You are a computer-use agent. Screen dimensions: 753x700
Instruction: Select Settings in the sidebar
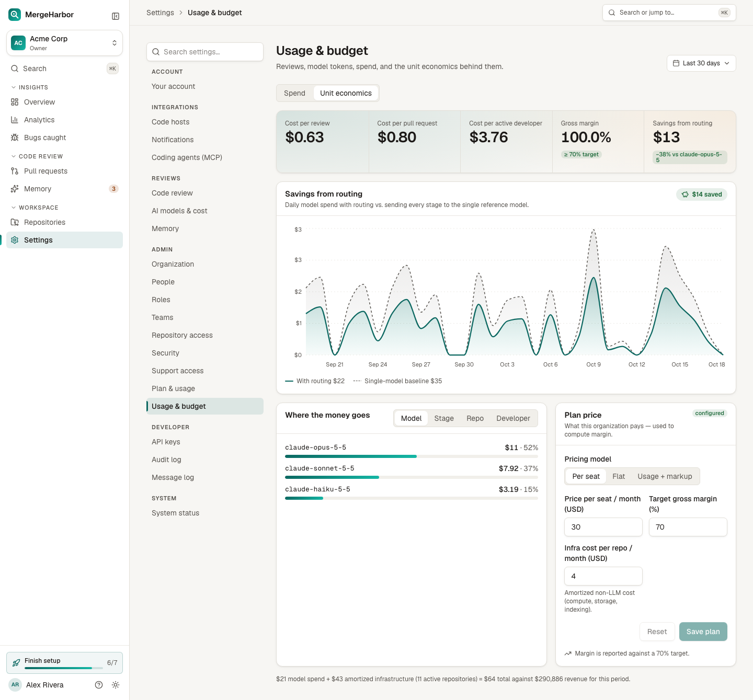(64, 240)
